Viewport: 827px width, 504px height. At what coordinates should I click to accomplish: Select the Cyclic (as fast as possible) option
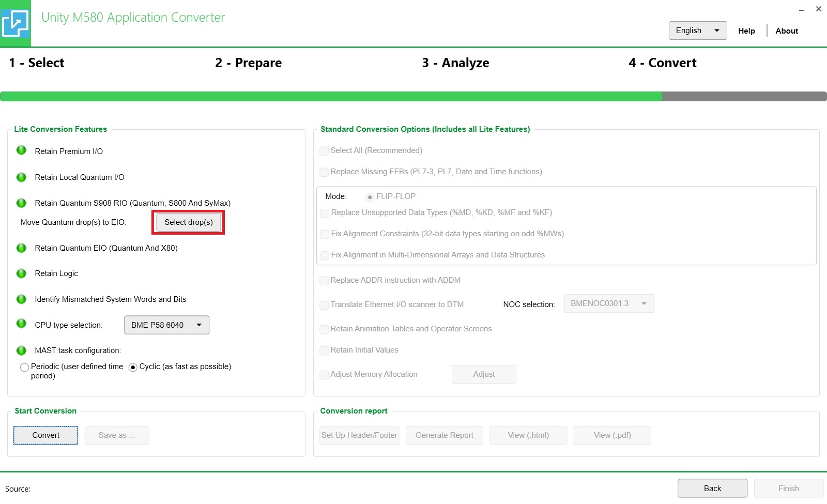(x=133, y=368)
